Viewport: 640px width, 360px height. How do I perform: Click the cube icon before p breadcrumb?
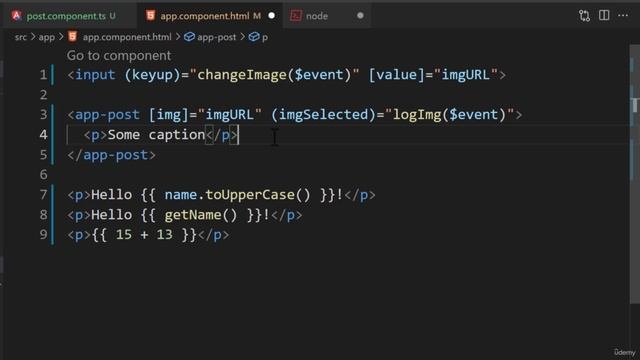254,37
